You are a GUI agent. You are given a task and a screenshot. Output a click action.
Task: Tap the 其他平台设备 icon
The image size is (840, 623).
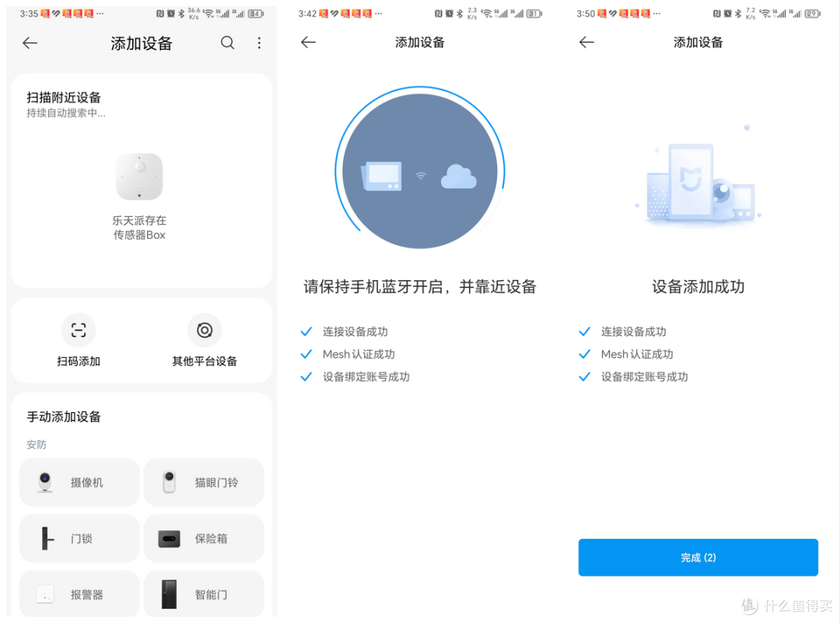[x=205, y=330]
